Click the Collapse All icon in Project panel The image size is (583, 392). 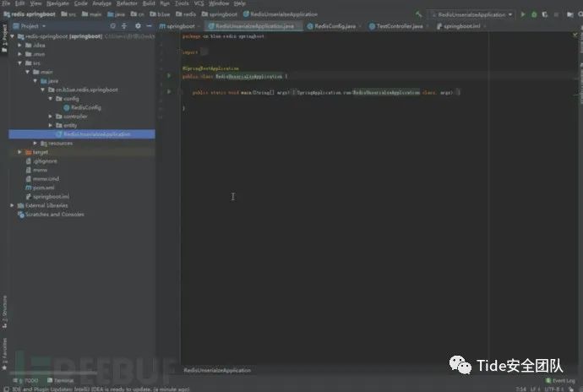click(124, 26)
